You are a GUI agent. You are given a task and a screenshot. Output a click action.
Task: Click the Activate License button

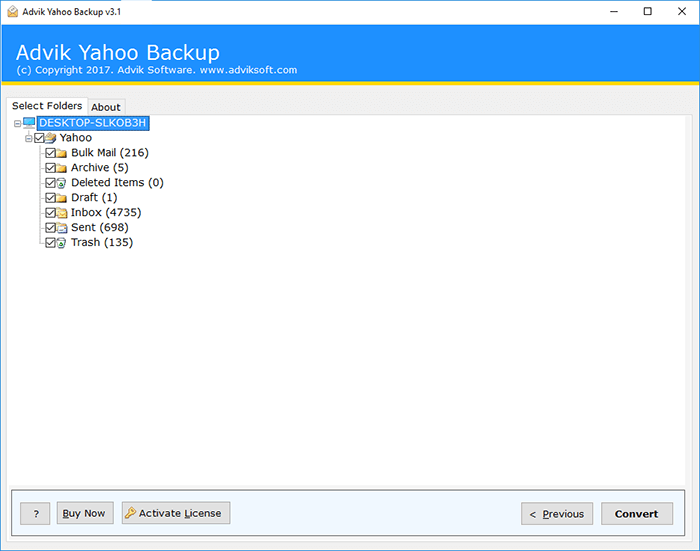176,513
